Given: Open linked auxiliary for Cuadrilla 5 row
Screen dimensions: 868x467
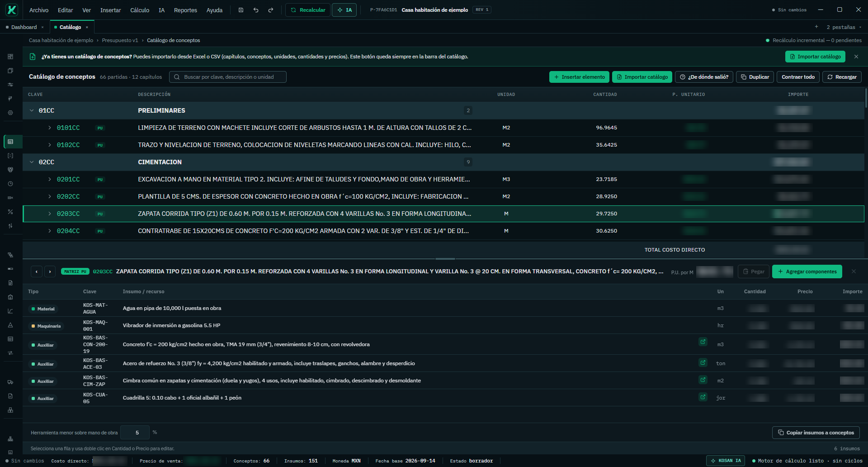Looking at the screenshot, I should pyautogui.click(x=703, y=397).
